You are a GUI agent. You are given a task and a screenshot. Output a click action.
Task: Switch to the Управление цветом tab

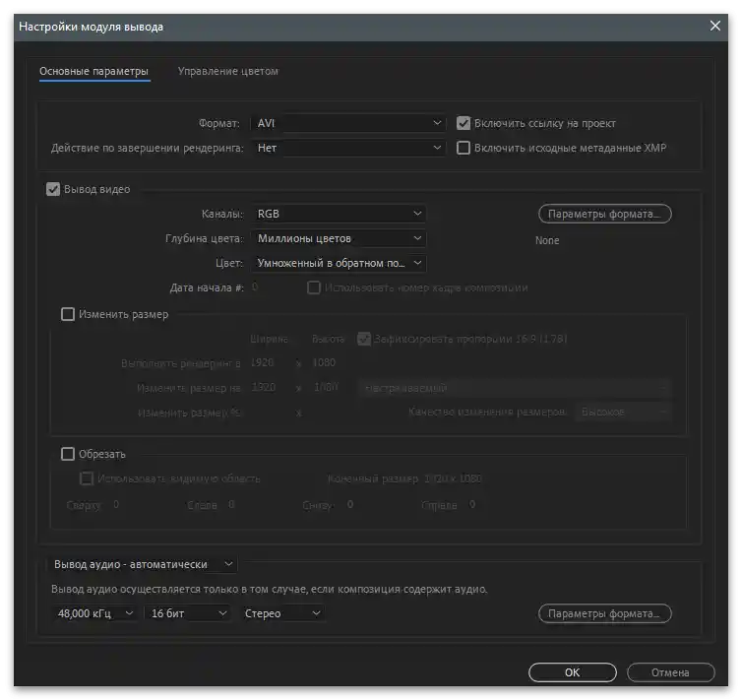tap(227, 72)
